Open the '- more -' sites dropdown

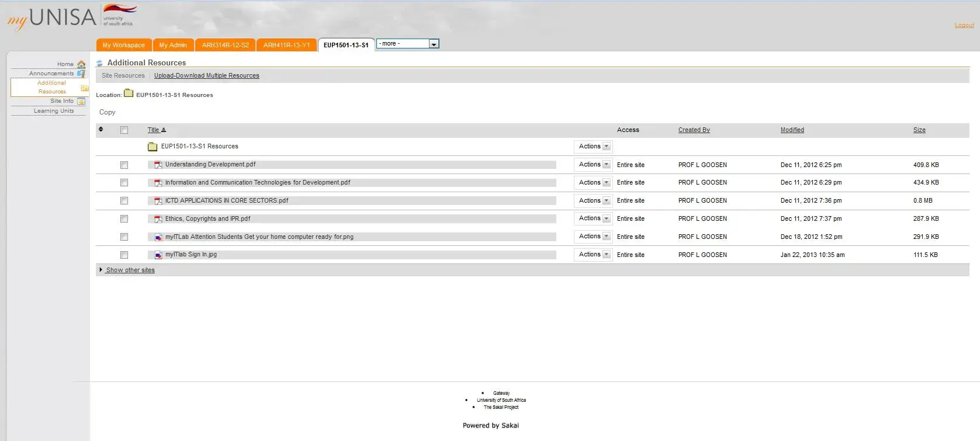(x=407, y=44)
